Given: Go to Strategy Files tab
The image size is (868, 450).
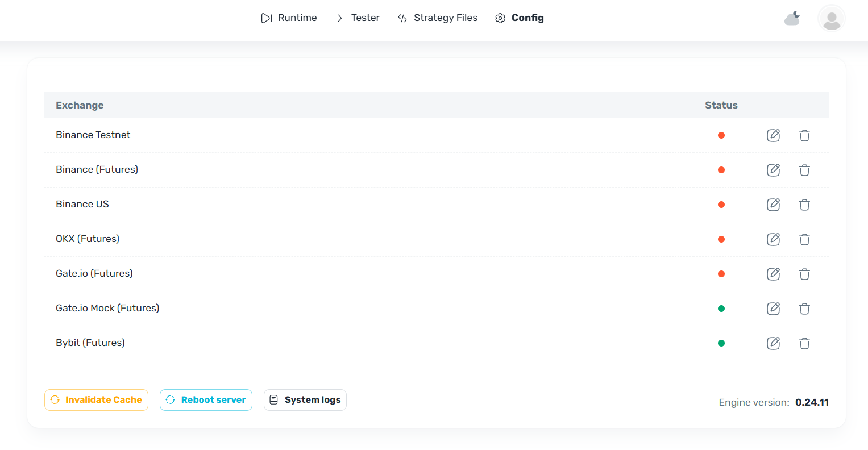Looking at the screenshot, I should pyautogui.click(x=438, y=18).
